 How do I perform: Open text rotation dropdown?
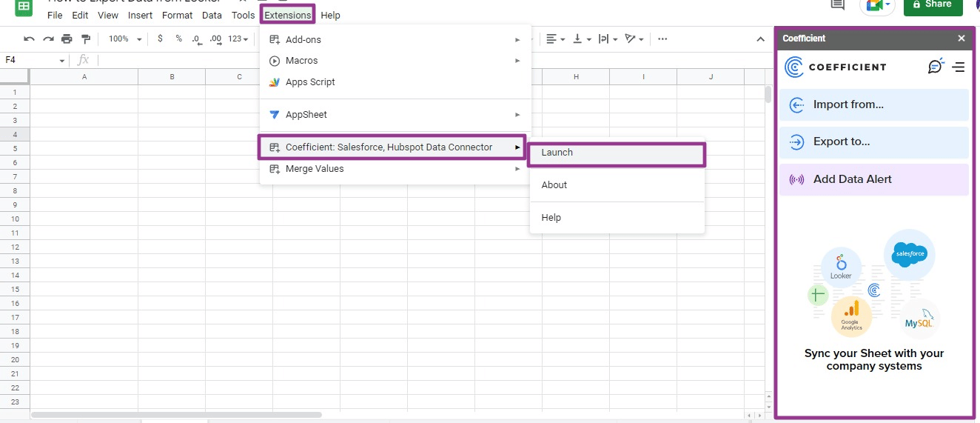(x=634, y=39)
